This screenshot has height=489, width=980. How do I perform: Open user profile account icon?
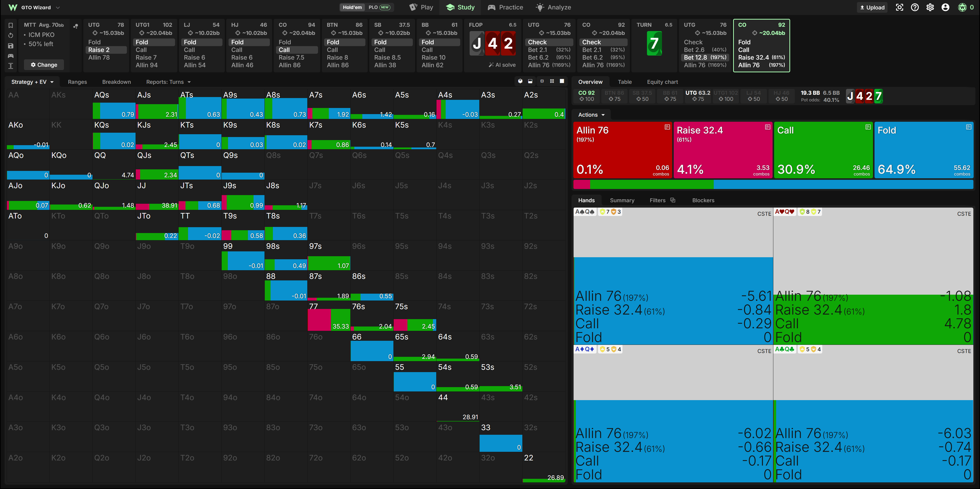pos(945,7)
